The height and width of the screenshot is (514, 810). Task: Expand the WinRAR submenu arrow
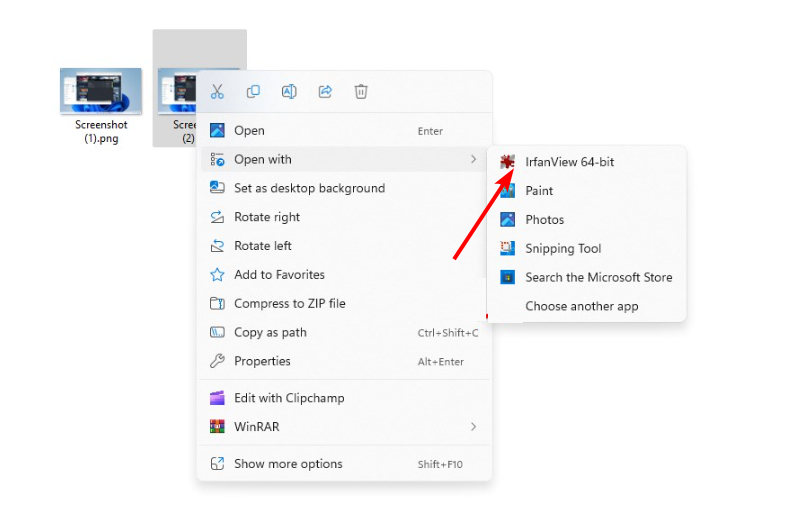click(x=473, y=426)
